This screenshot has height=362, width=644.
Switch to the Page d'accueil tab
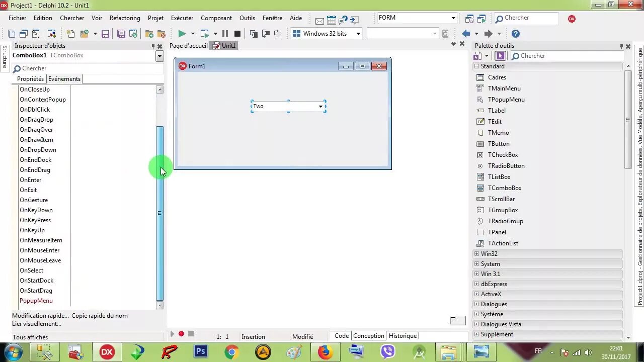188,46
